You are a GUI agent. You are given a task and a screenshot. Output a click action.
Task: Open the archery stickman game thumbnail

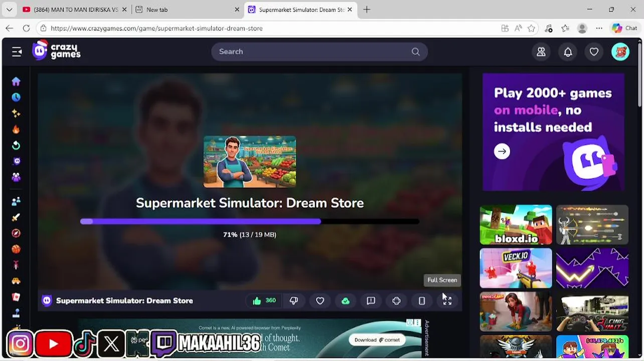[x=592, y=225]
